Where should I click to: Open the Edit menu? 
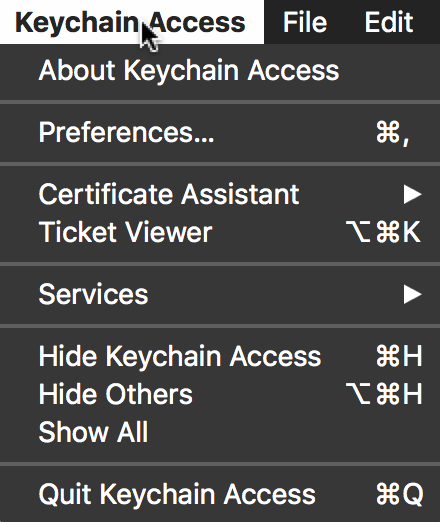(x=389, y=22)
